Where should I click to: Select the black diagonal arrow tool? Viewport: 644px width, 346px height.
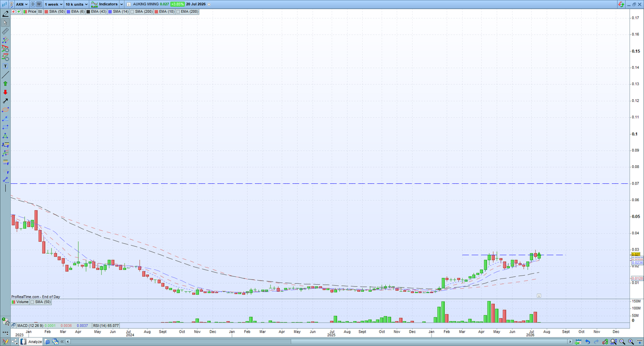click(x=5, y=100)
